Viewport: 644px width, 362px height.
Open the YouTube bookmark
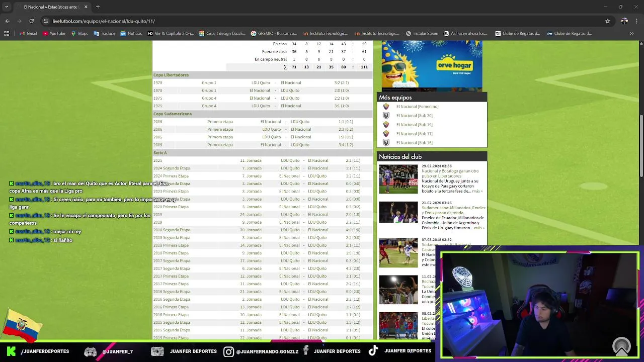pyautogui.click(x=54, y=34)
